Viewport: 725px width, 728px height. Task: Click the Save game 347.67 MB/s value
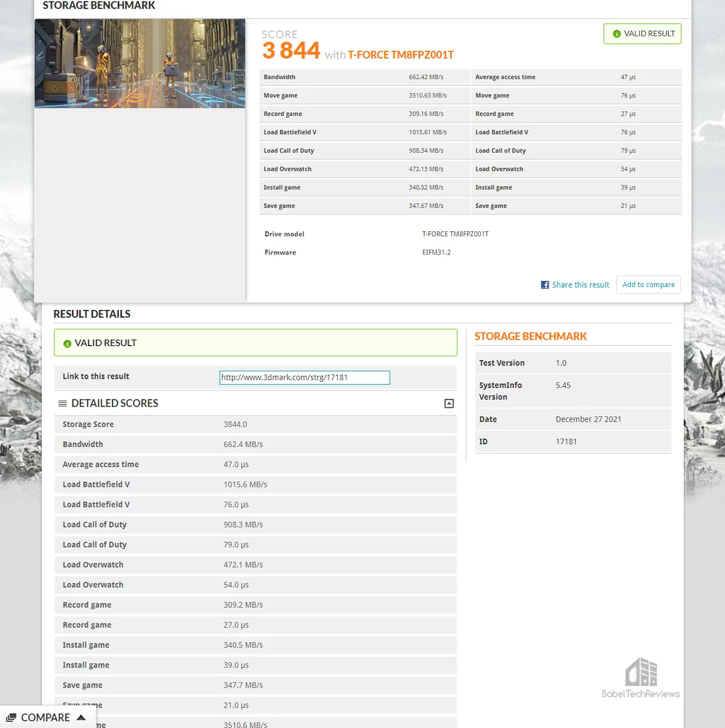[426, 206]
